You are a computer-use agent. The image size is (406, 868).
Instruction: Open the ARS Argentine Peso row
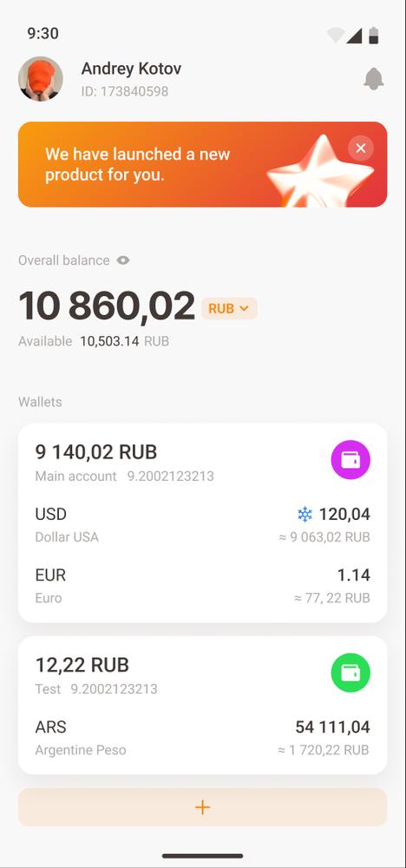(x=202, y=737)
